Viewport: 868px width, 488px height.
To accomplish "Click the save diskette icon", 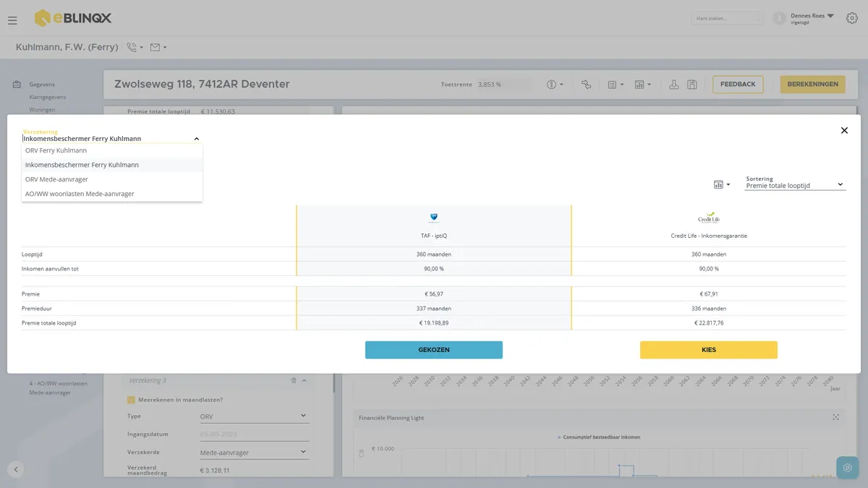I will pos(692,85).
